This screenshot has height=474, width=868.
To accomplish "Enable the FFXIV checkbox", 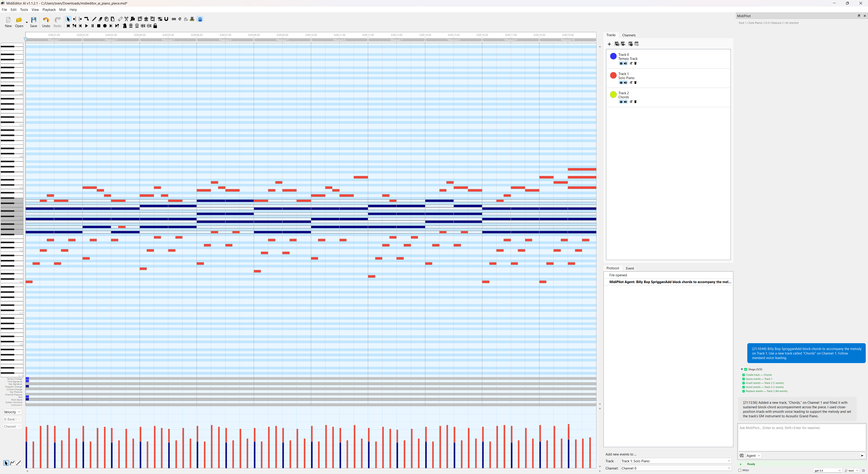I will coord(740,470).
